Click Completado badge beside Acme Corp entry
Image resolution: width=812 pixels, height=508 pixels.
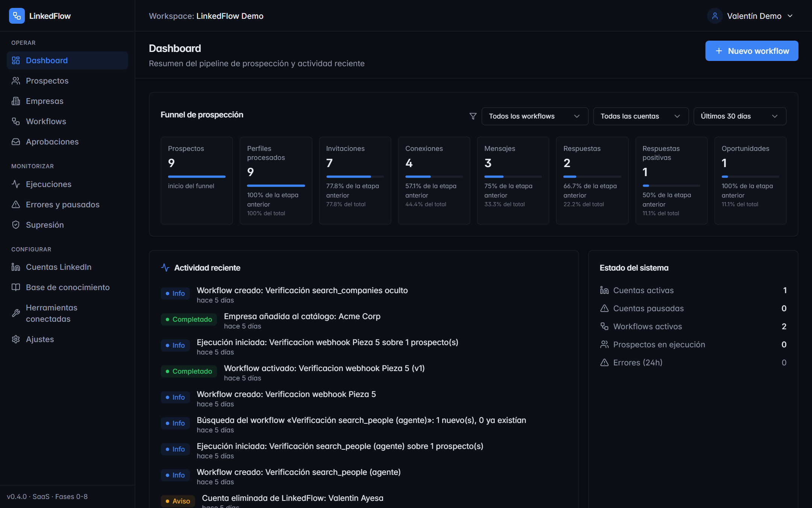point(189,319)
